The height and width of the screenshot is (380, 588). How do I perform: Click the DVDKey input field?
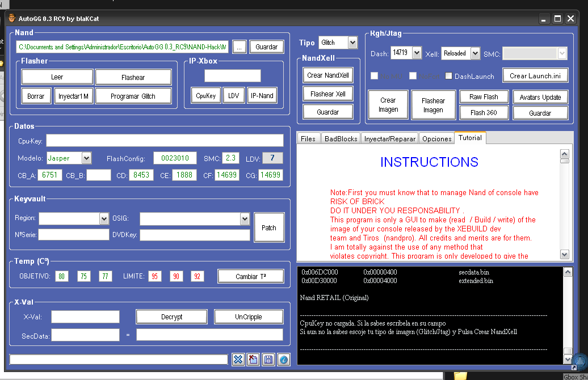click(x=195, y=235)
